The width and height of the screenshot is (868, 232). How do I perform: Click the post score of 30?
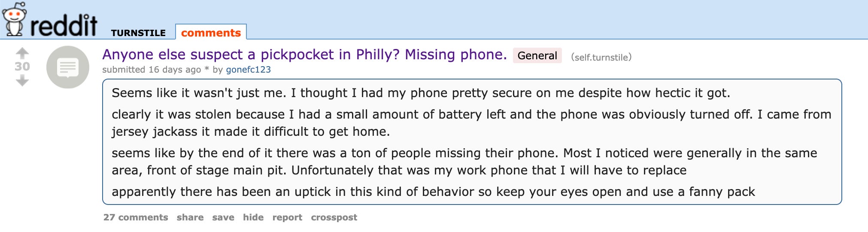coord(22,67)
